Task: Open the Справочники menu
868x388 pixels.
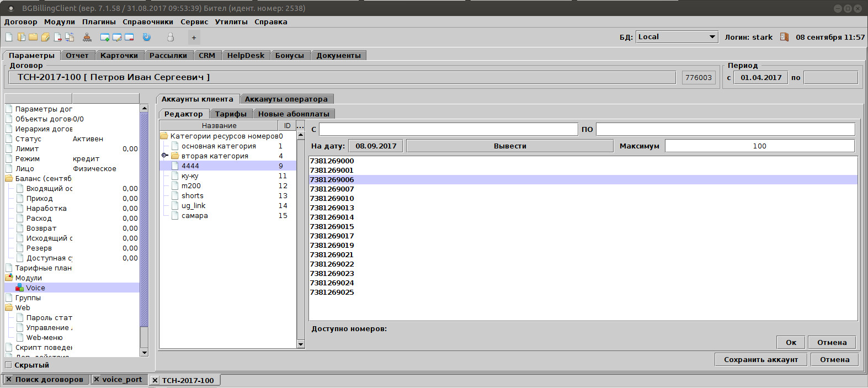Action: click(x=148, y=22)
